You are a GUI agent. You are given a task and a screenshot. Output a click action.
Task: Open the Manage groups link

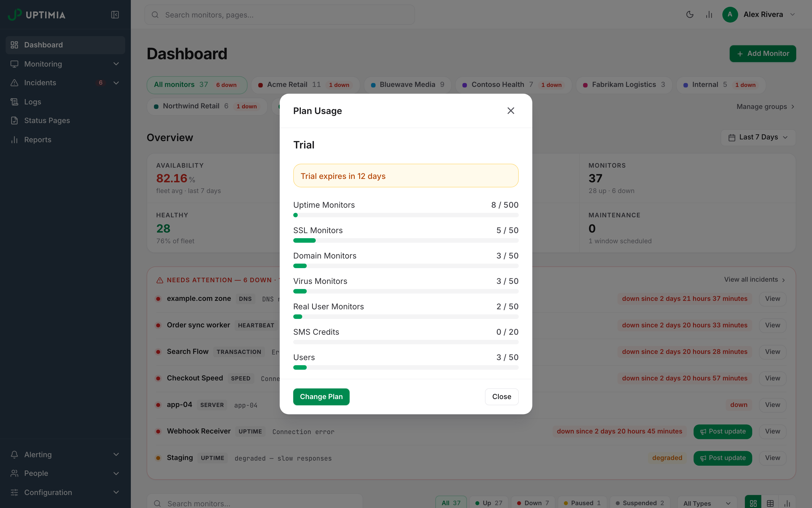pos(766,107)
